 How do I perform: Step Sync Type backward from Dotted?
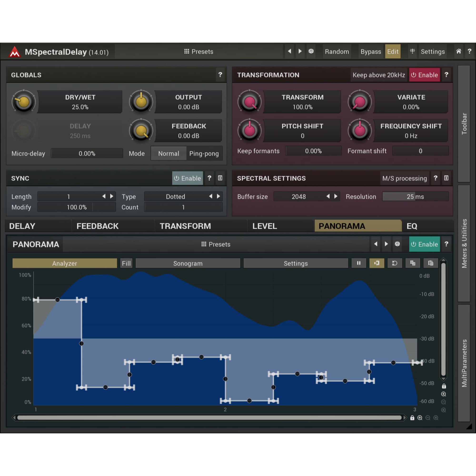(x=211, y=196)
